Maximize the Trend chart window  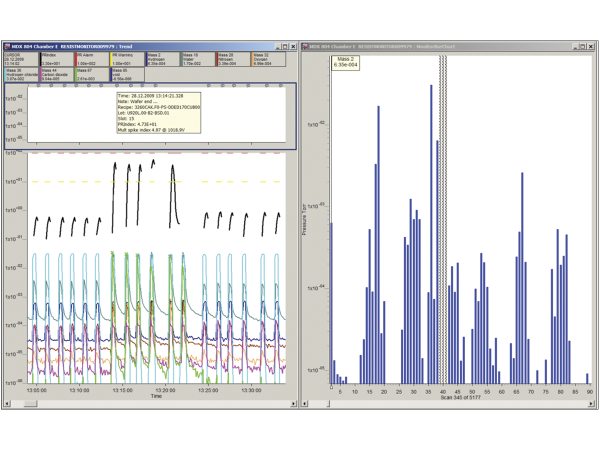[282, 46]
